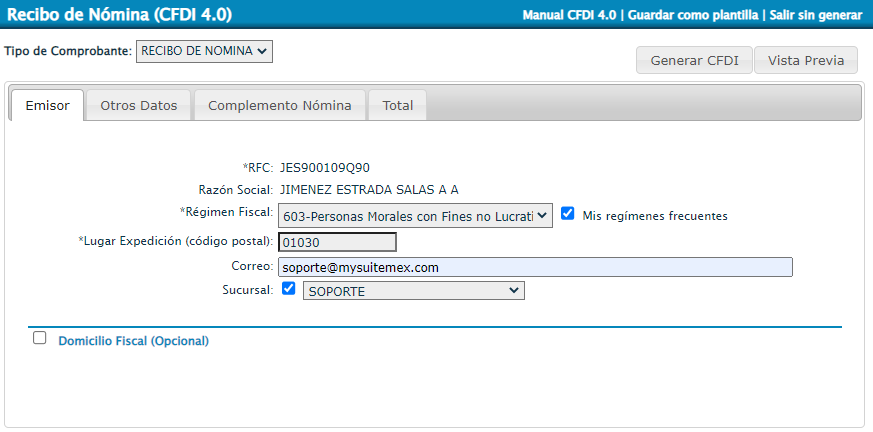873x432 pixels.
Task: Toggle the Sucursal checkbox
Action: coord(289,289)
